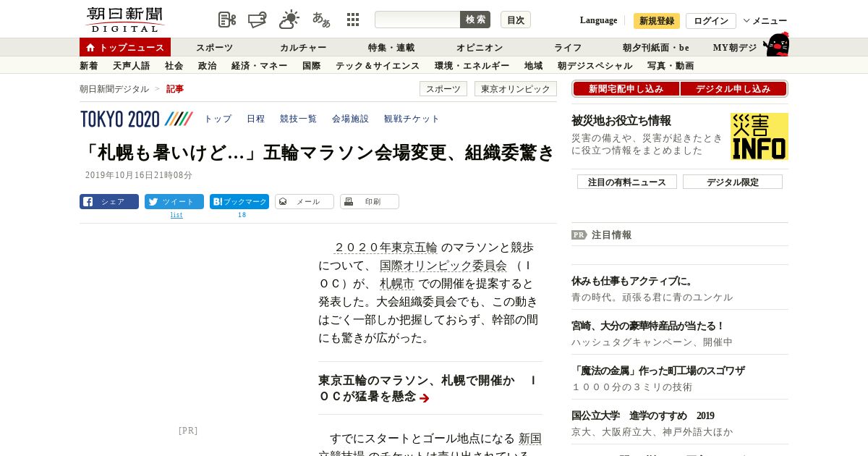Select 環境・エネルギー in sub navigation
This screenshot has height=456, width=868.
472,66
